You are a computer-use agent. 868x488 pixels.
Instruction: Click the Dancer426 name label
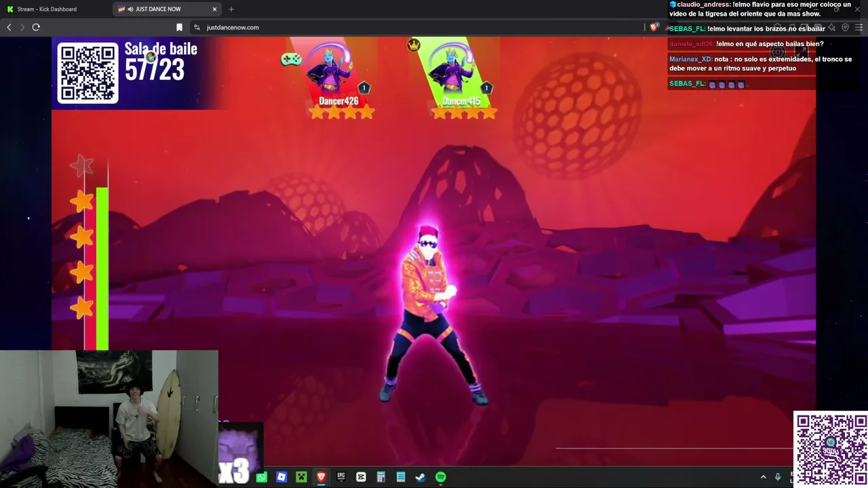point(338,101)
